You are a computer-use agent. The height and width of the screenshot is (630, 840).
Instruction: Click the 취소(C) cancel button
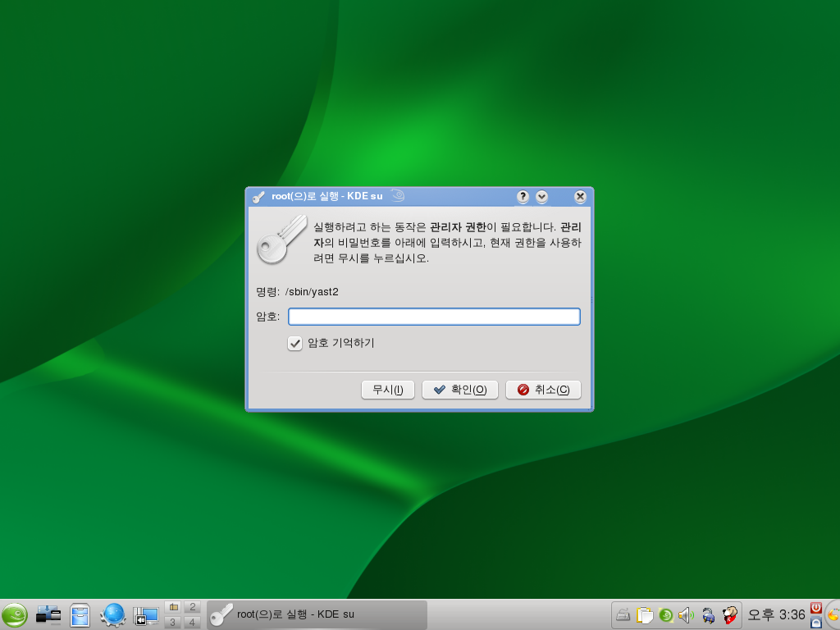(x=543, y=390)
